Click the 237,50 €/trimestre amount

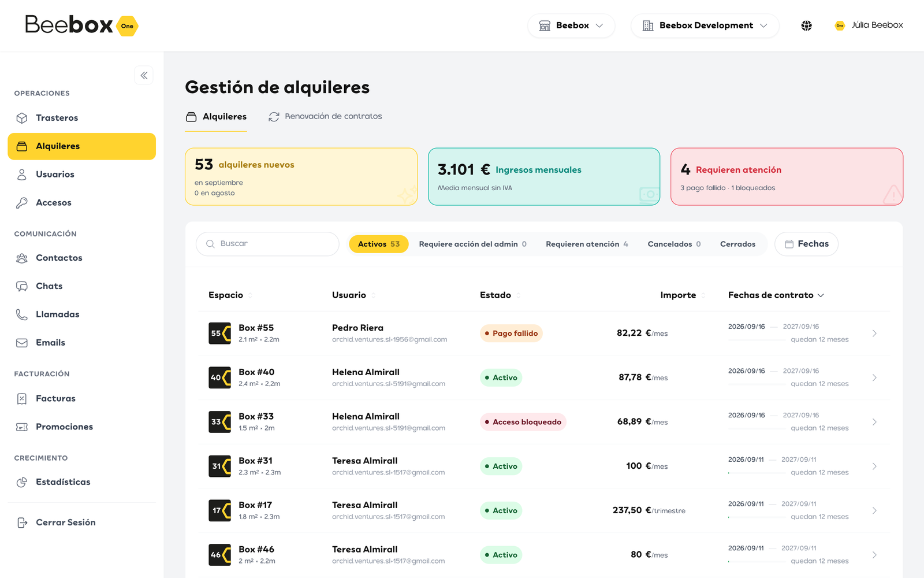pos(649,510)
